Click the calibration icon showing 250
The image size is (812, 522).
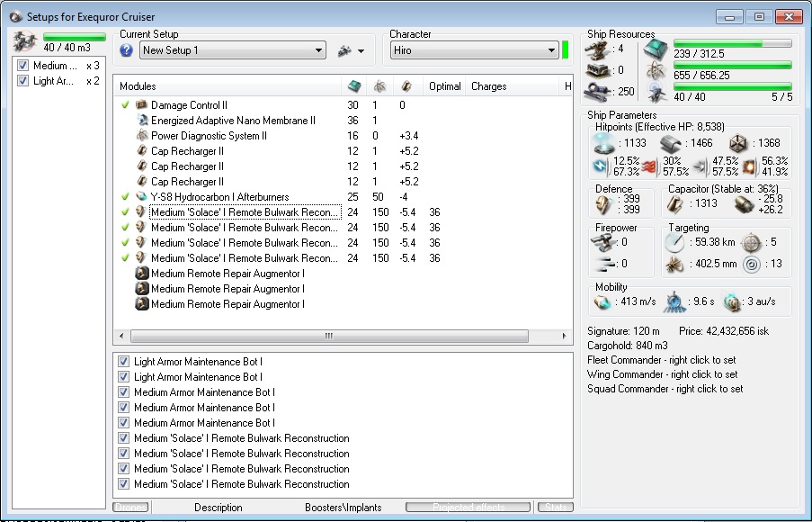[598, 92]
